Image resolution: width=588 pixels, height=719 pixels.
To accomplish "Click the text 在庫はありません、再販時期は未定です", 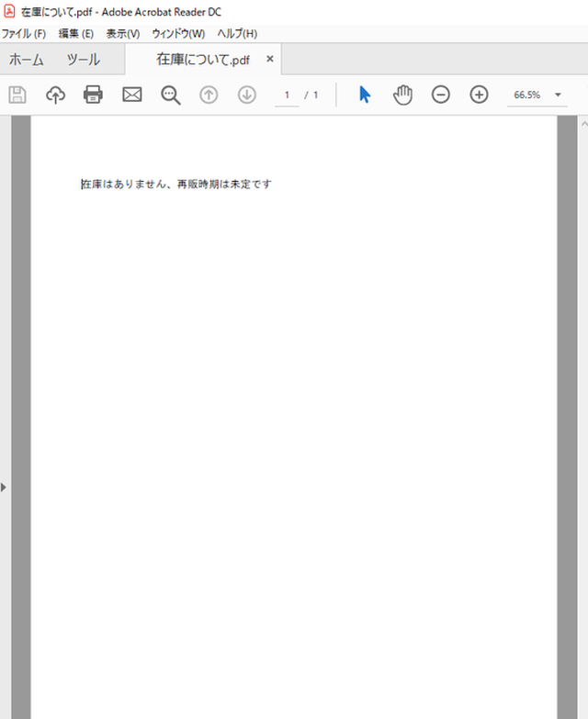I will point(176,184).
